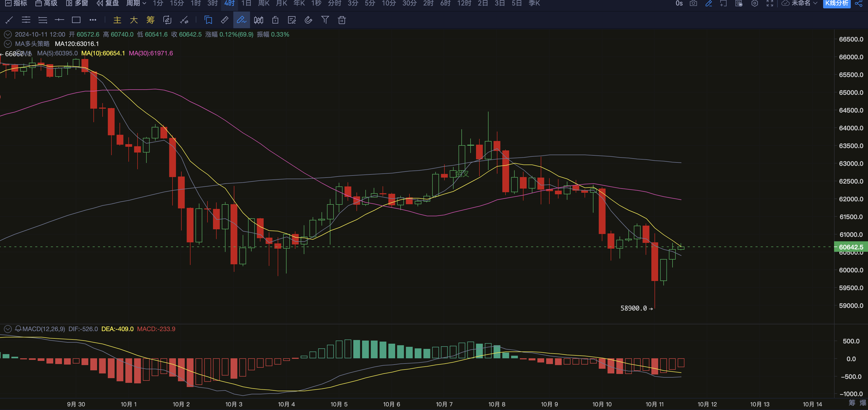Switch to the 15分 timeframe tab
The image size is (868, 410).
177,3
